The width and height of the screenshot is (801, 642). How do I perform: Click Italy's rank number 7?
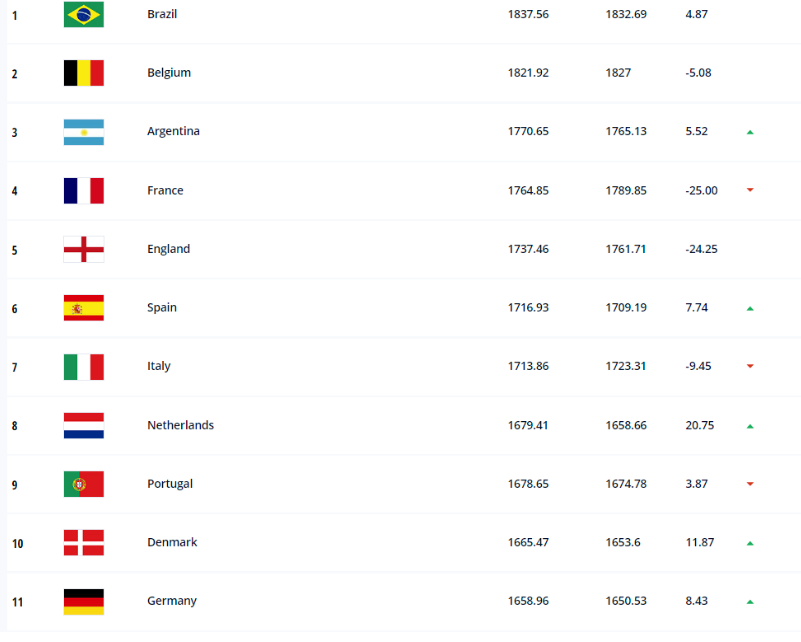click(14, 367)
